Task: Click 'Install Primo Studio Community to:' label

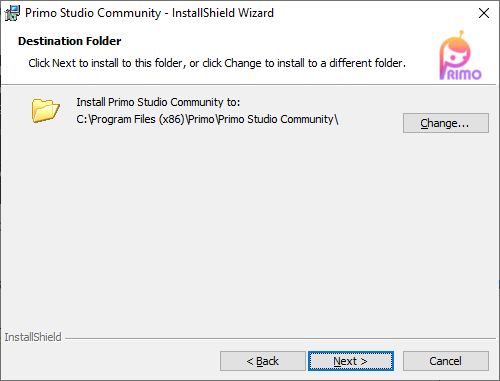Action: [158, 102]
